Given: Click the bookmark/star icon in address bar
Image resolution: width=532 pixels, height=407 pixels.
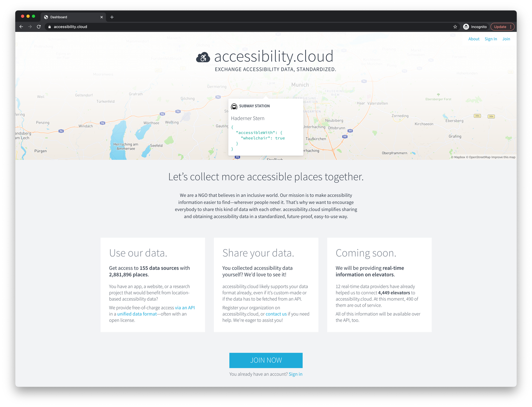Looking at the screenshot, I should 455,27.
